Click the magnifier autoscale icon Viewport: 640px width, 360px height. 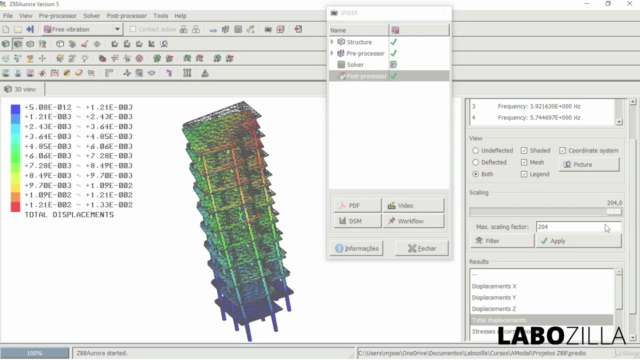pos(164,44)
